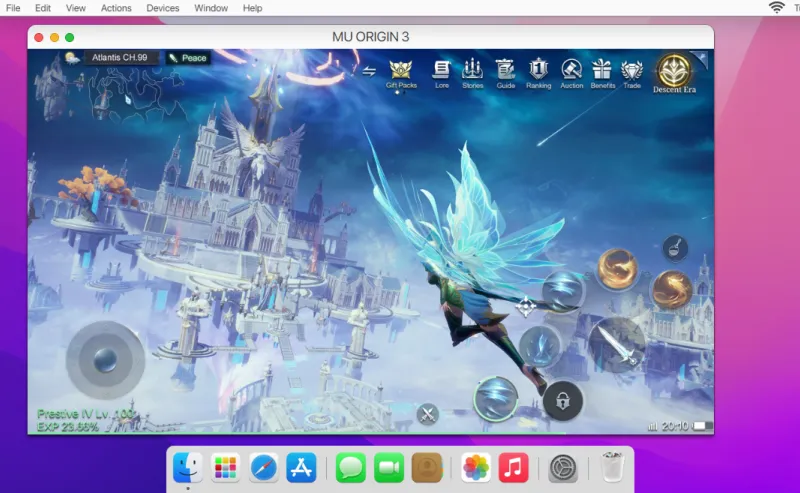This screenshot has width=800, height=493.
Task: Open the Actions menu
Action: tap(116, 8)
